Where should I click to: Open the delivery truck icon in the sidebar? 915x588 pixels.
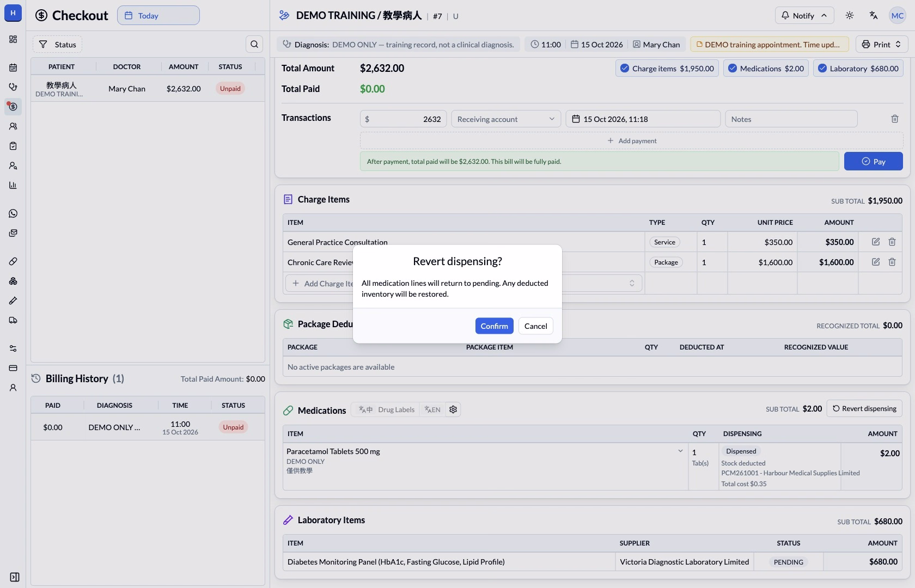click(13, 320)
